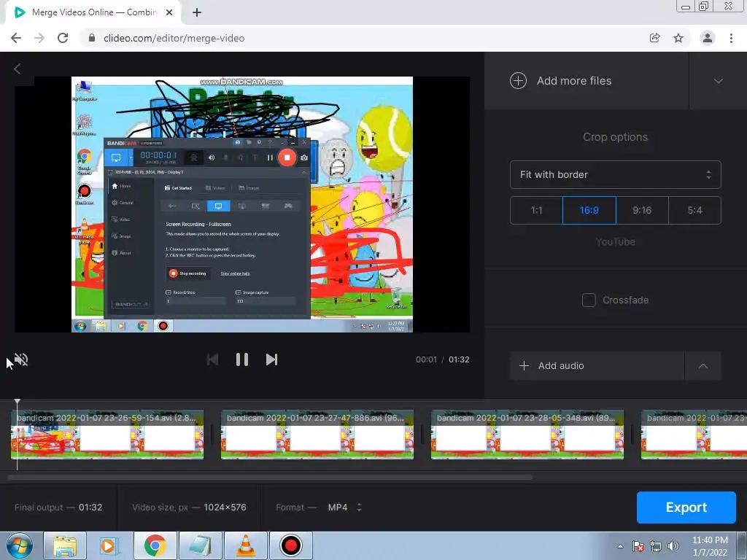Viewport: 747px width, 560px height.
Task: Open the Fit with border dropdown
Action: [x=615, y=175]
